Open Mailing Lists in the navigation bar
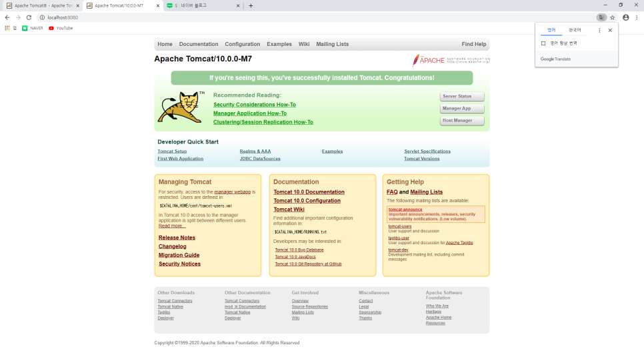This screenshot has height=349, width=644. [x=332, y=44]
